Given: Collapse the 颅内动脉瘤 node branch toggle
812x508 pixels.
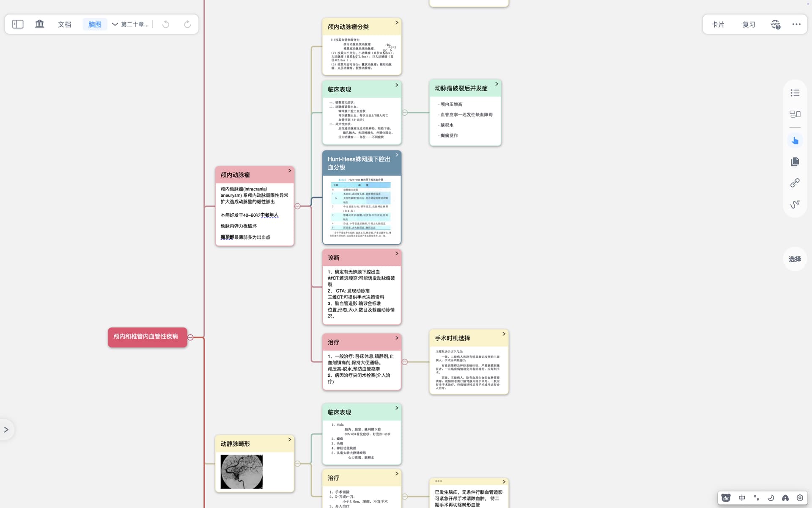Looking at the screenshot, I should click(298, 206).
